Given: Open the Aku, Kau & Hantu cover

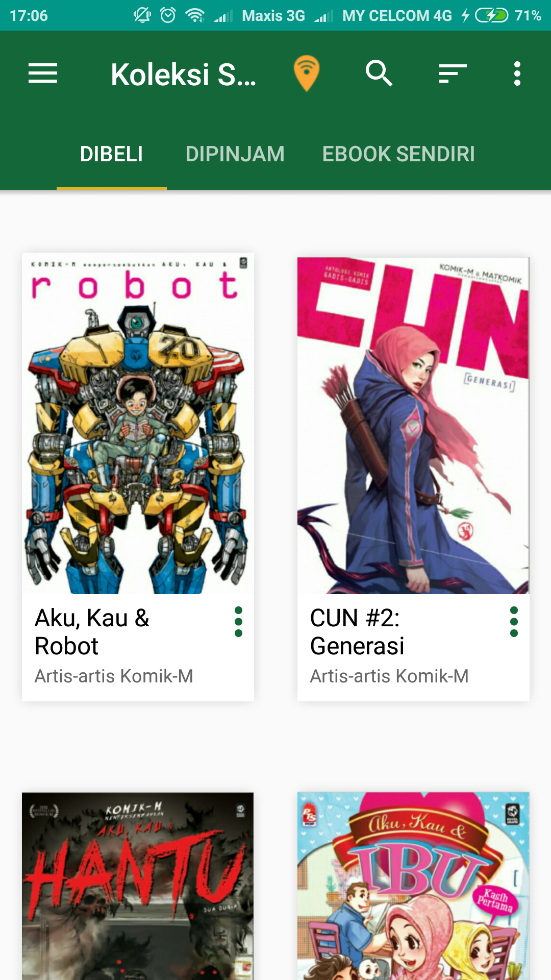Looking at the screenshot, I should (138, 886).
